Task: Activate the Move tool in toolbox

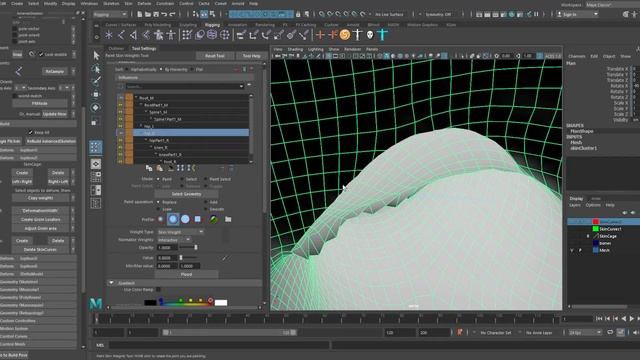Action: pos(96,94)
